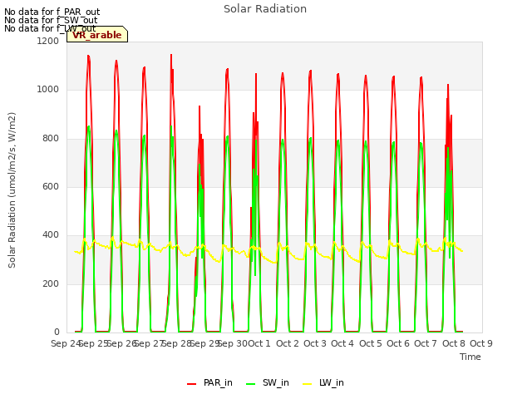Screen dimensions: 532x399
Task: Click the Oct 8 x-axis date label
Action: 454,343
